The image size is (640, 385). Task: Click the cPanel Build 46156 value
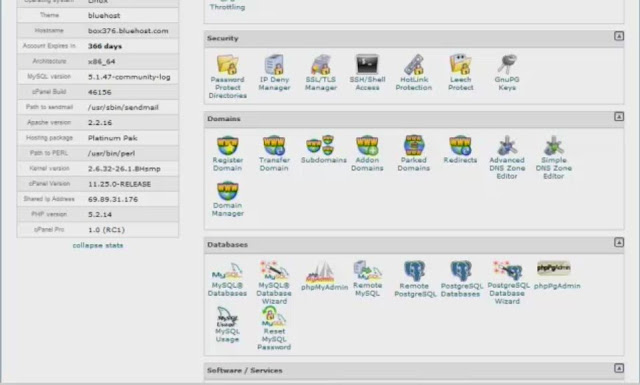[100, 92]
